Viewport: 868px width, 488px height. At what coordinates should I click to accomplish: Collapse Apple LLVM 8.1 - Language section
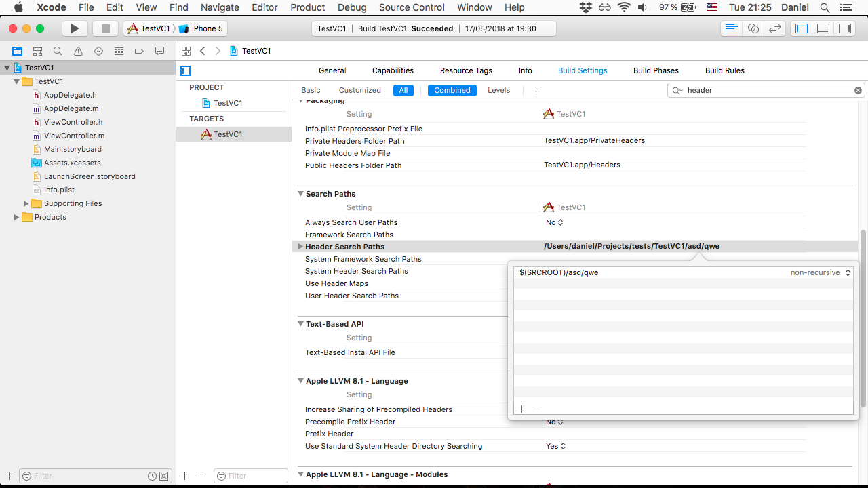[300, 381]
